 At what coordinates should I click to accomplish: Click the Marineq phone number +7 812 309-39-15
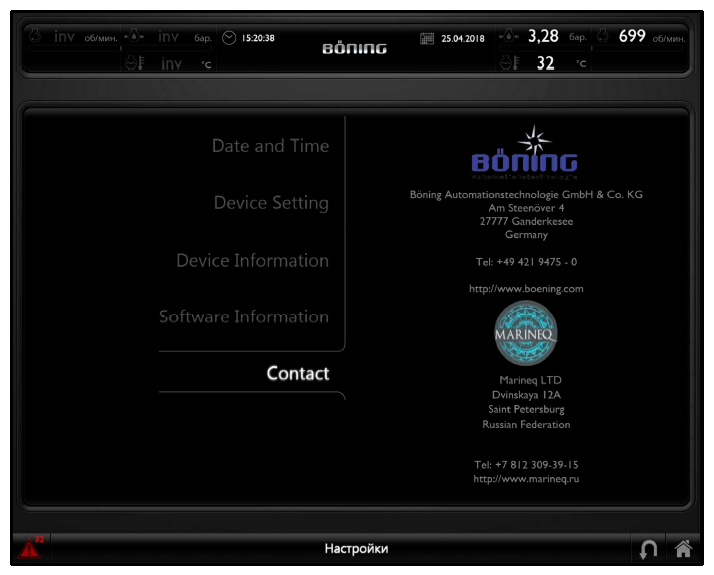[x=526, y=465]
